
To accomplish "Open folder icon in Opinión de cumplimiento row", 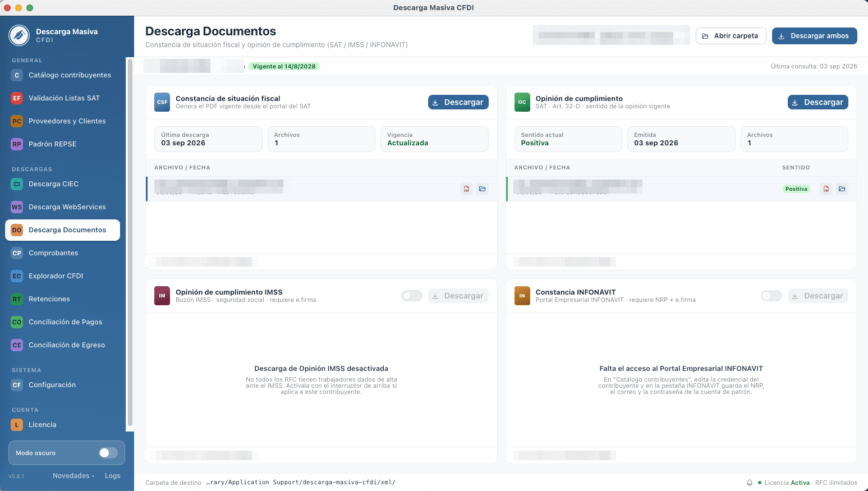I will coord(842,189).
